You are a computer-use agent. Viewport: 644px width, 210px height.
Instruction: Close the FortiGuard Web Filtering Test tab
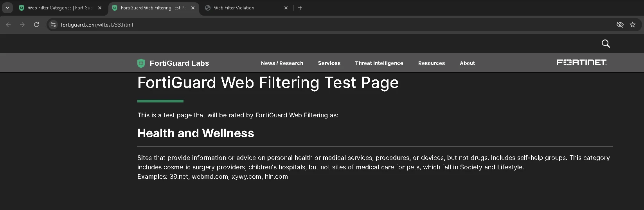(193, 8)
